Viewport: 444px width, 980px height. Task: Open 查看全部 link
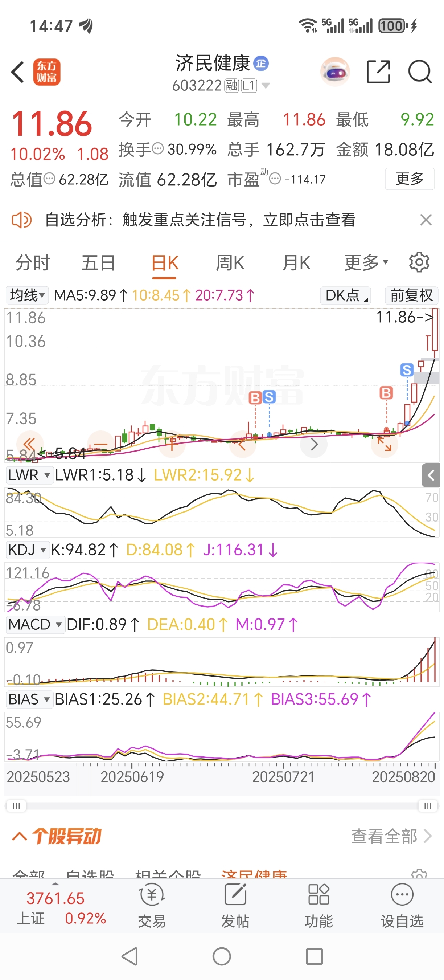pyautogui.click(x=391, y=836)
